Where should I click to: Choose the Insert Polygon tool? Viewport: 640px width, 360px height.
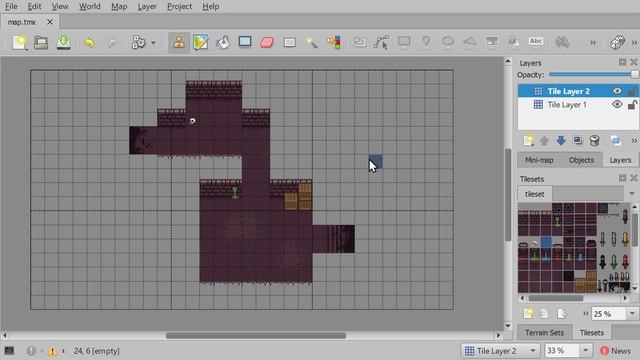(x=470, y=42)
